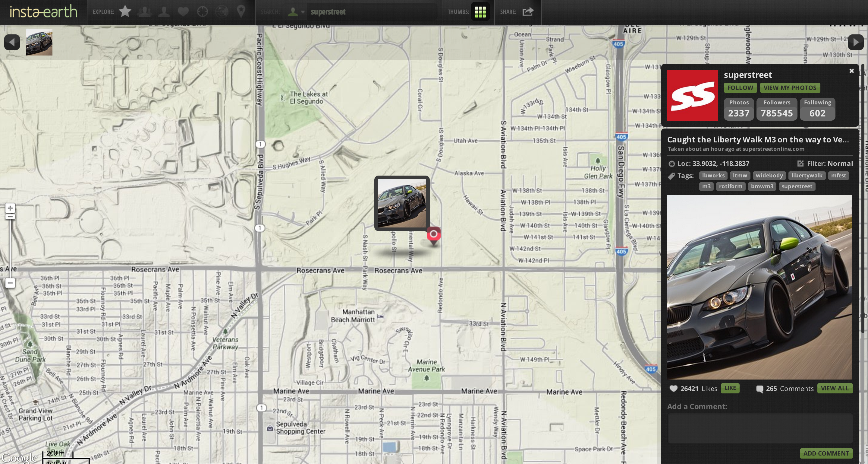Select the bmwm3 tag
This screenshot has height=464, width=868.
762,186
